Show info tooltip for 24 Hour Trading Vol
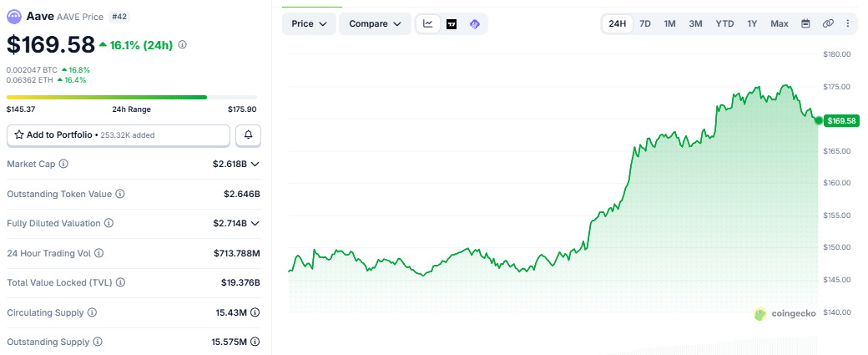The width and height of the screenshot is (868, 355). [x=99, y=253]
